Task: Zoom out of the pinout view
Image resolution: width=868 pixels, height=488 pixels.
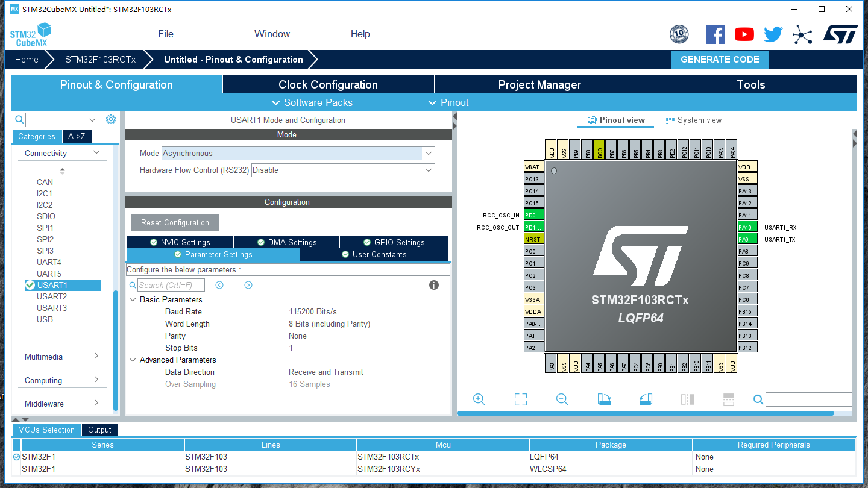Action: point(562,399)
